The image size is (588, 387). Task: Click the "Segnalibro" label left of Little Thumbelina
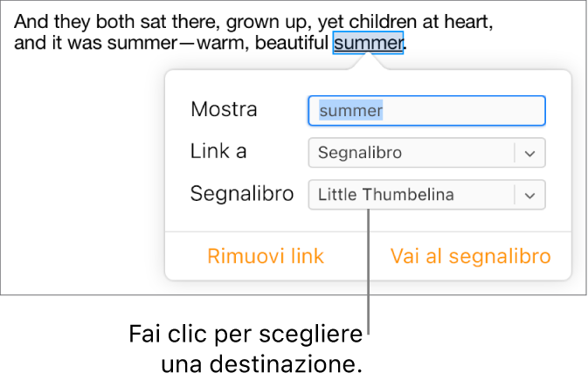[242, 194]
